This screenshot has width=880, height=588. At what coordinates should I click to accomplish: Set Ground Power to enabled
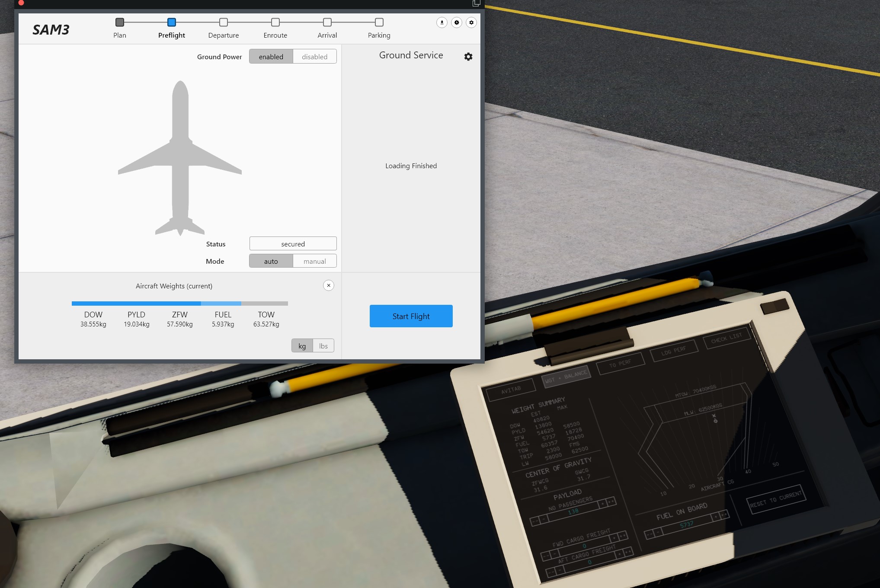pyautogui.click(x=271, y=57)
